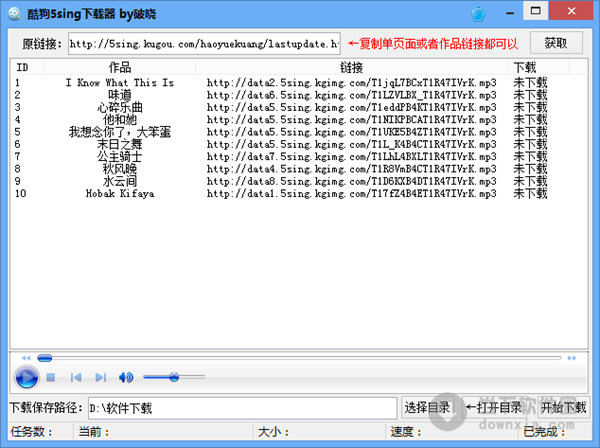600x448 pixels.
Task: Click the play button in the player
Action: (26, 377)
